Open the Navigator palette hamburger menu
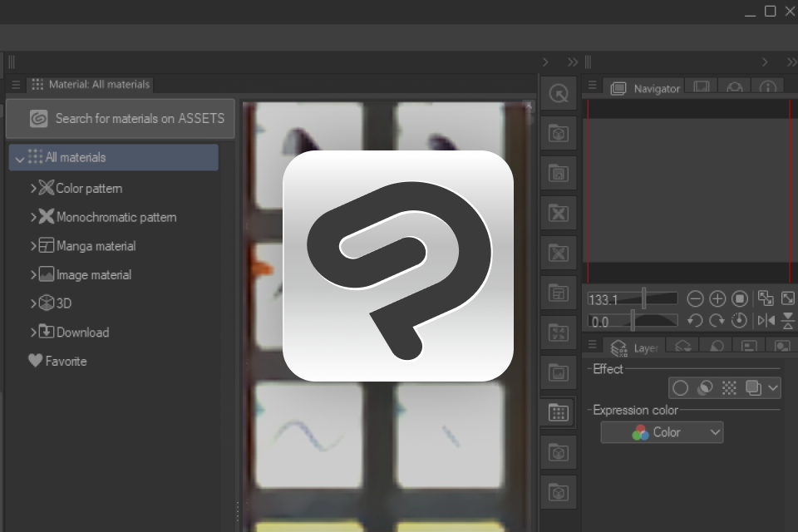This screenshot has width=798, height=532. pos(592,85)
